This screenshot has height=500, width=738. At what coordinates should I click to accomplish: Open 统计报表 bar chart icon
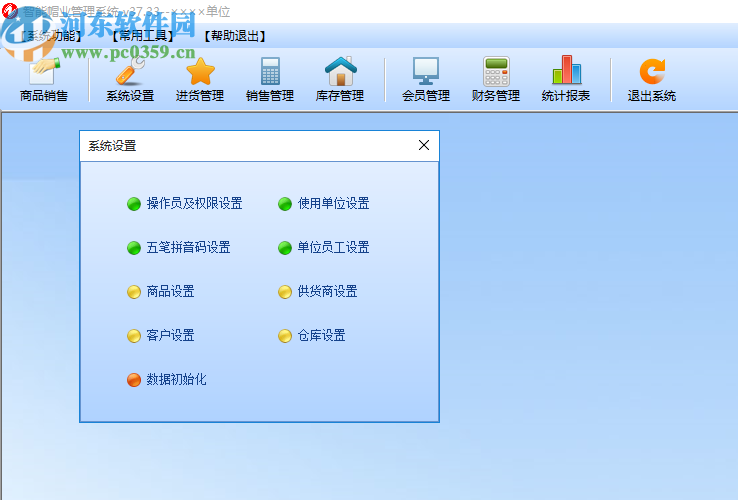(566, 70)
